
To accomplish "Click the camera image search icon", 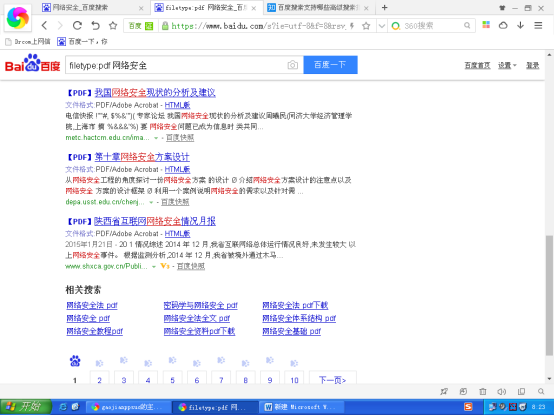I will click(293, 65).
